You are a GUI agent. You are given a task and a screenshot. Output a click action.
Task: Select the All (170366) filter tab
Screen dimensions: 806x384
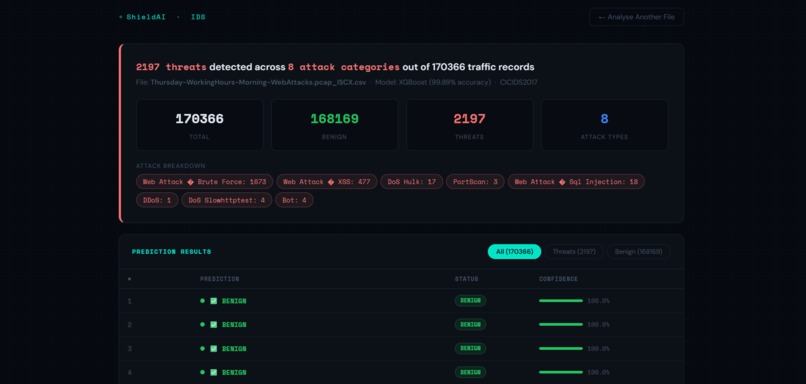click(514, 251)
